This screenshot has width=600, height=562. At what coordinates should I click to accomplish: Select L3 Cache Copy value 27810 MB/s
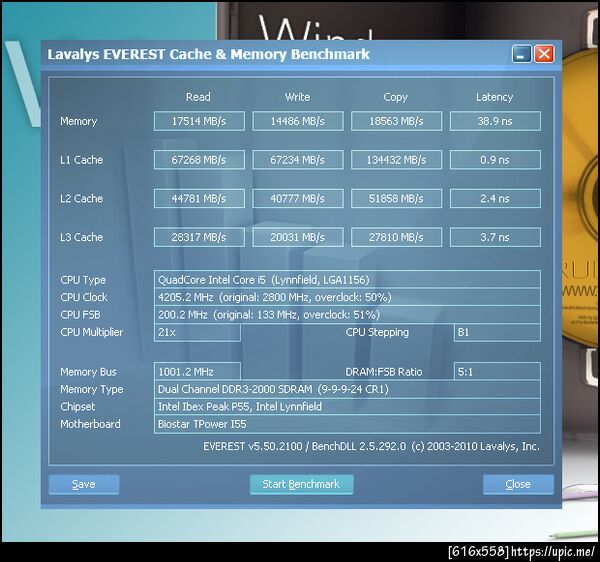pos(396,237)
